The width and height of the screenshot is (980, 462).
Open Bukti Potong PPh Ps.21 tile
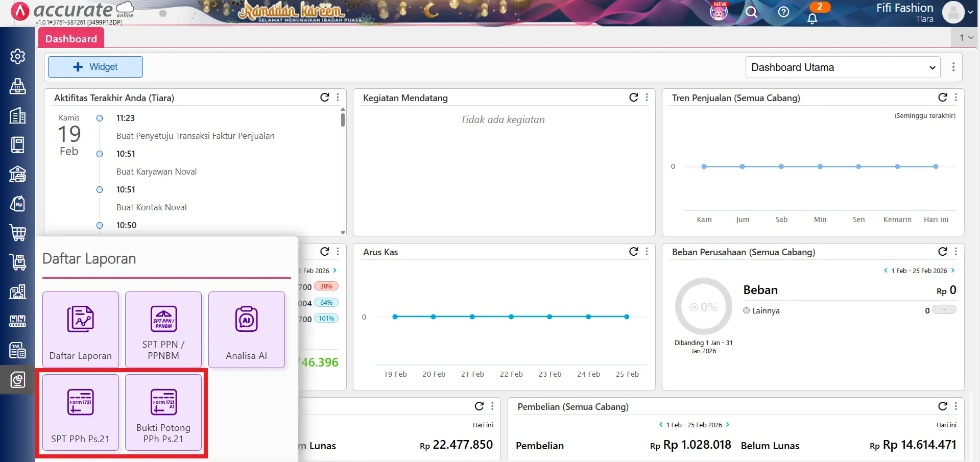[x=163, y=412]
